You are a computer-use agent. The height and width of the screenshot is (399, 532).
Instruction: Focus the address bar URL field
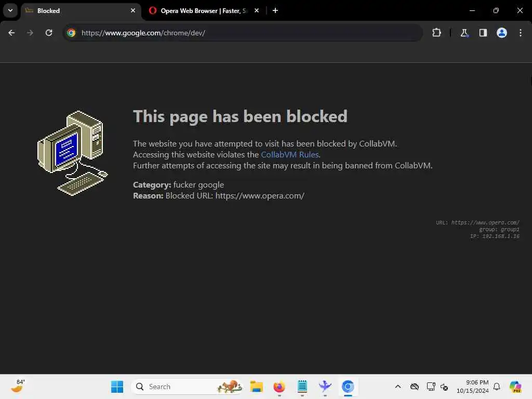243,33
